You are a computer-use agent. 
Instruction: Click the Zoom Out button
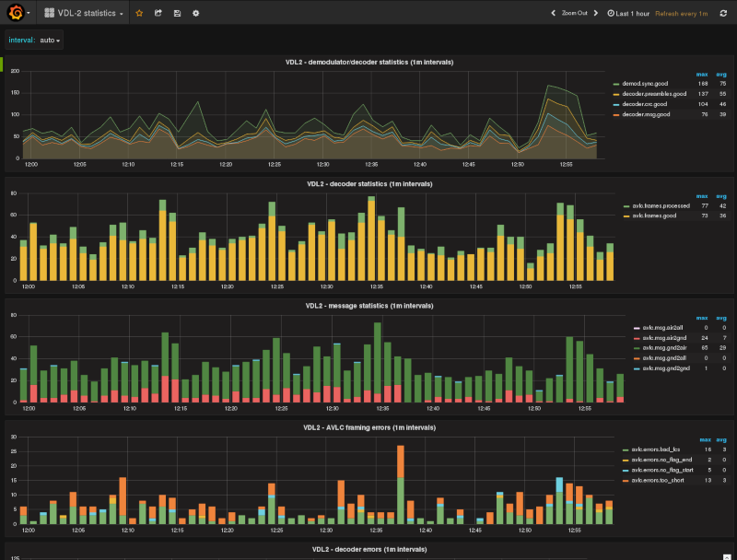tap(574, 13)
